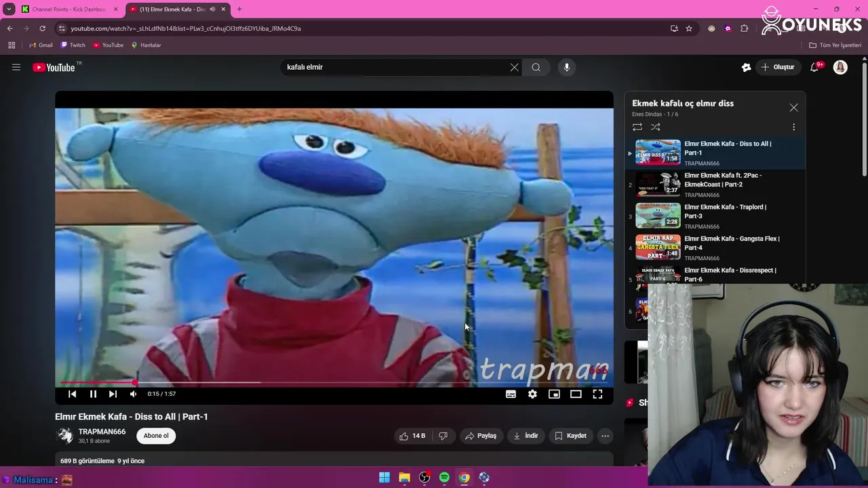Open File Explorer from taskbar
Viewport: 868px width, 488px height.
coord(404,478)
